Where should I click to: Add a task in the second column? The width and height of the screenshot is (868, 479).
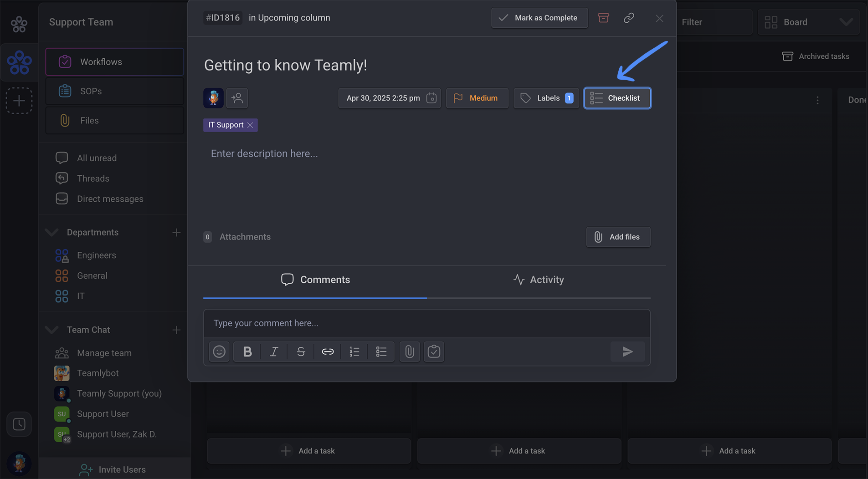519,451
